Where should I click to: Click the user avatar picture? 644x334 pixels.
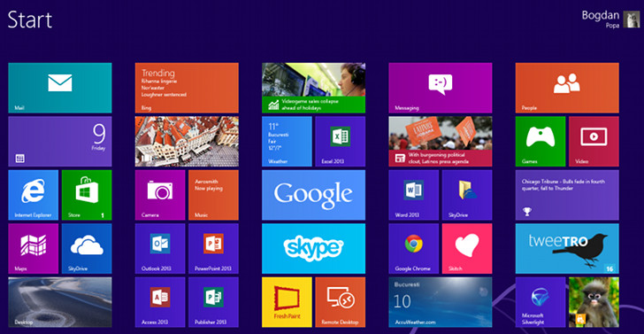[x=632, y=19]
